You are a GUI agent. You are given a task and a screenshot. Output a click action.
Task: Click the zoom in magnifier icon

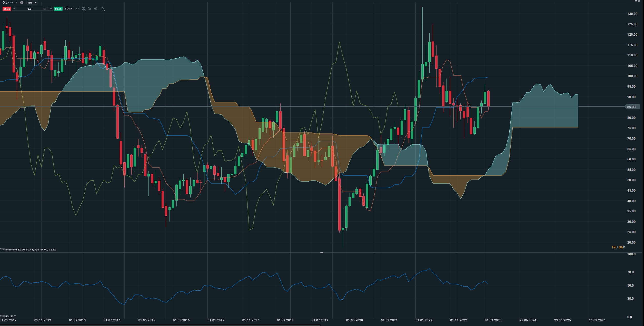coord(96,9)
